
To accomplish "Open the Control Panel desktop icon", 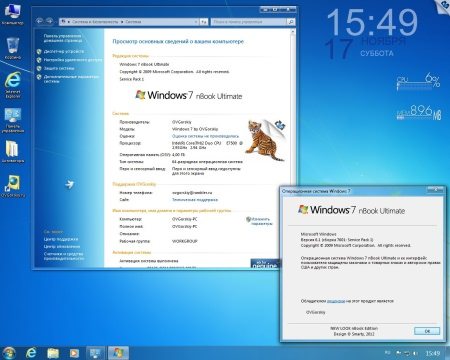I will [x=13, y=120].
